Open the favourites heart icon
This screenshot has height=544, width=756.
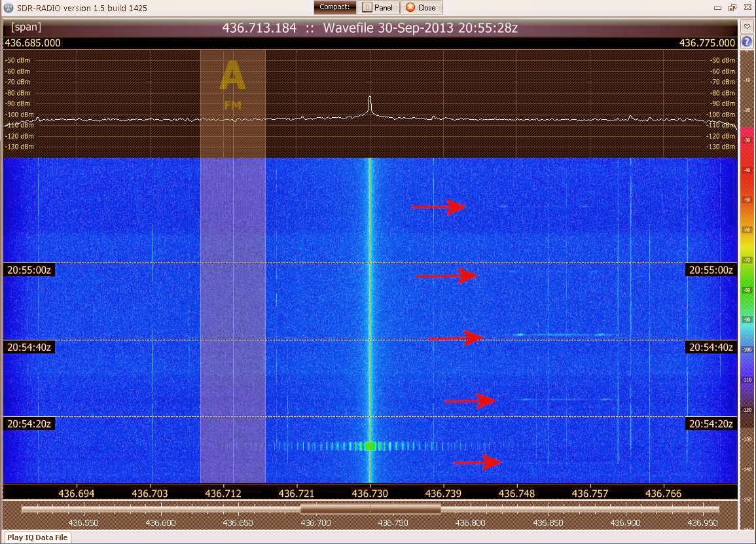click(x=747, y=27)
